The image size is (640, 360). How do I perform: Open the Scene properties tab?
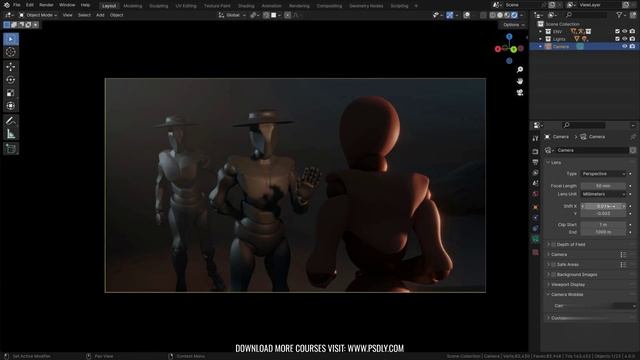click(536, 183)
